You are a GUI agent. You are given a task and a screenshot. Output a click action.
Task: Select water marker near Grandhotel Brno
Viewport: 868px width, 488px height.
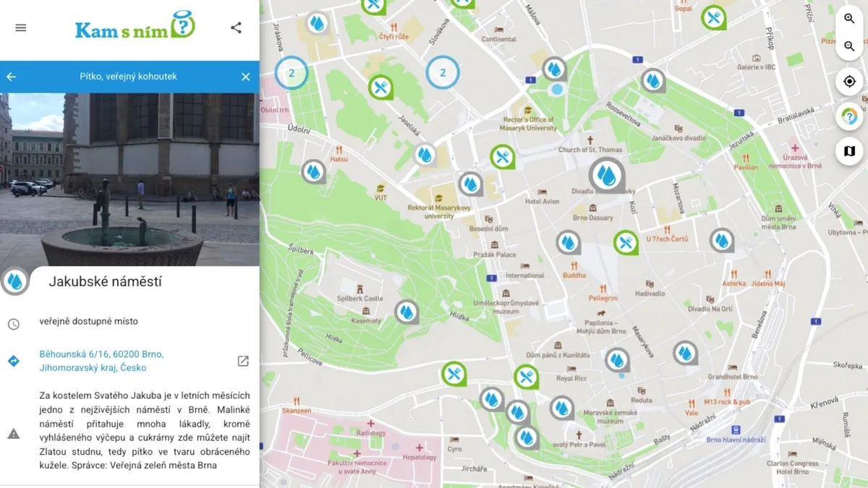pos(685,353)
